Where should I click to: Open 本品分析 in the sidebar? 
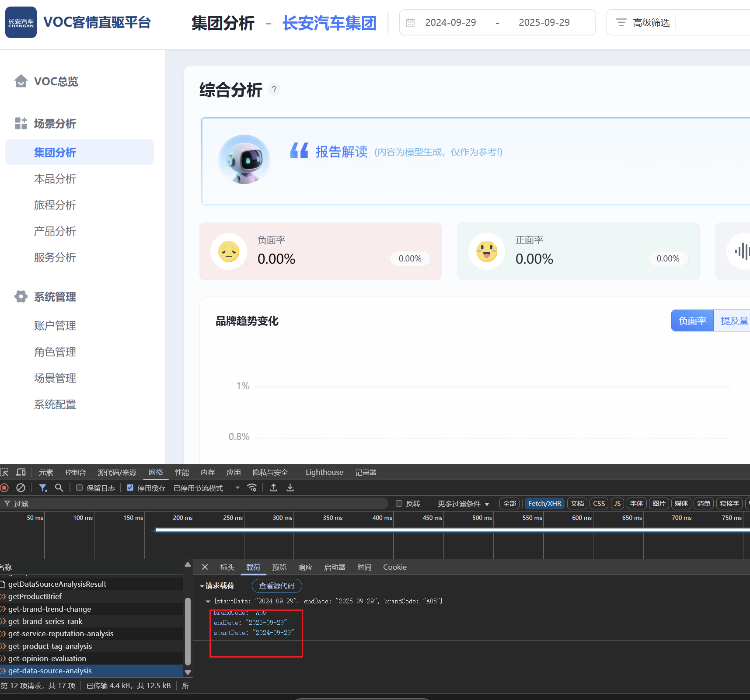[55, 179]
